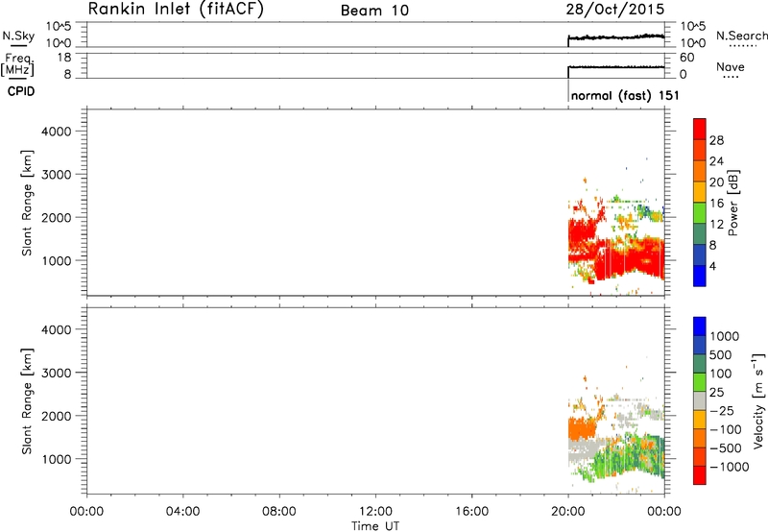The image size is (768, 532).
Task: Click the blue swatch below 4 dB
Action: point(700,276)
